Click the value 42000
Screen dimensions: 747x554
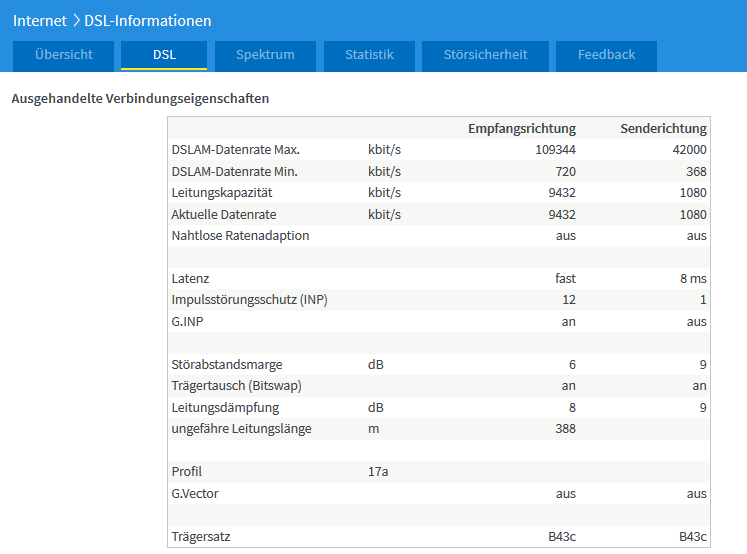[x=689, y=150]
